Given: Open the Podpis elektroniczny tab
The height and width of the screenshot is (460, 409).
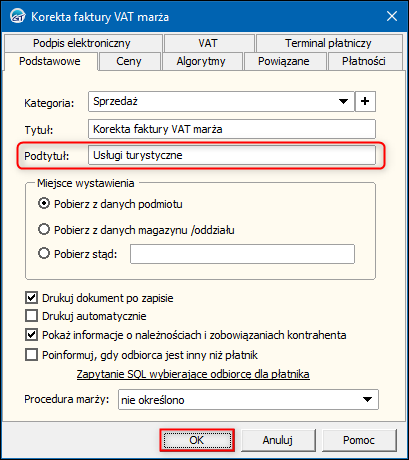Looking at the screenshot, I should pyautogui.click(x=82, y=43).
